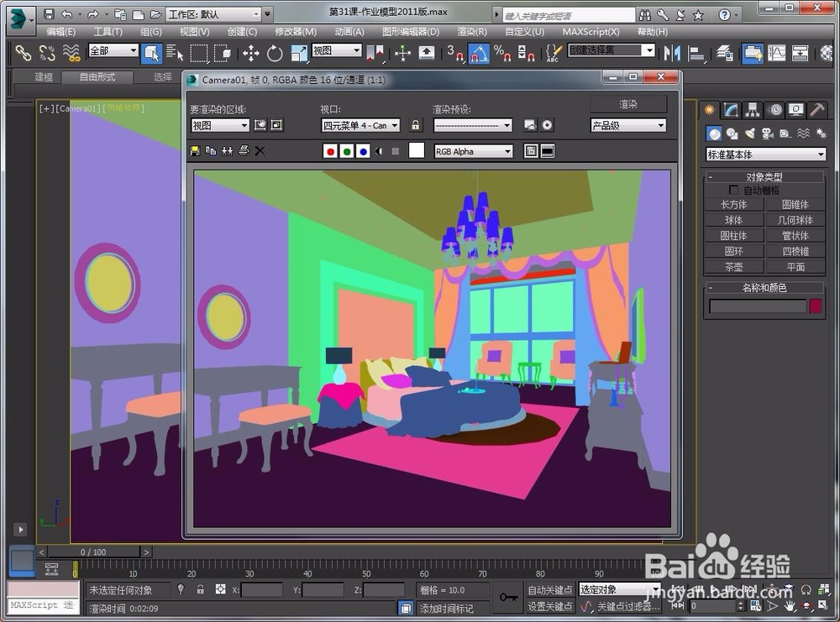Click the 茶壶 teapot button
The image size is (840, 622).
coord(734,267)
